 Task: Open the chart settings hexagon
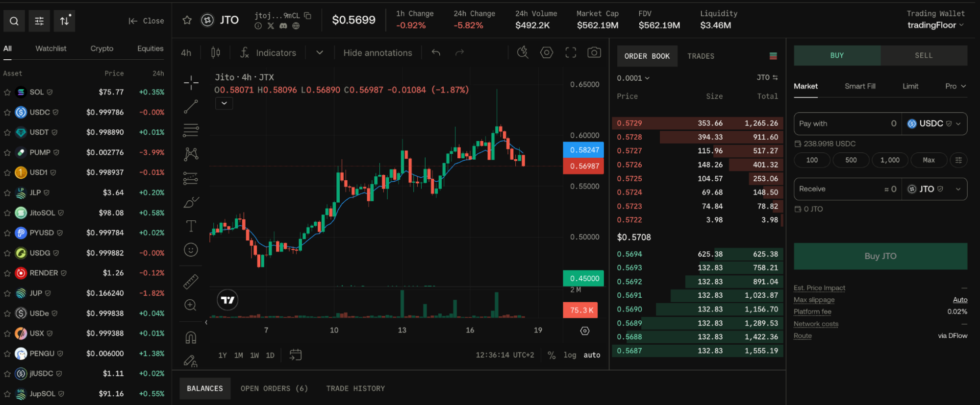coord(547,52)
